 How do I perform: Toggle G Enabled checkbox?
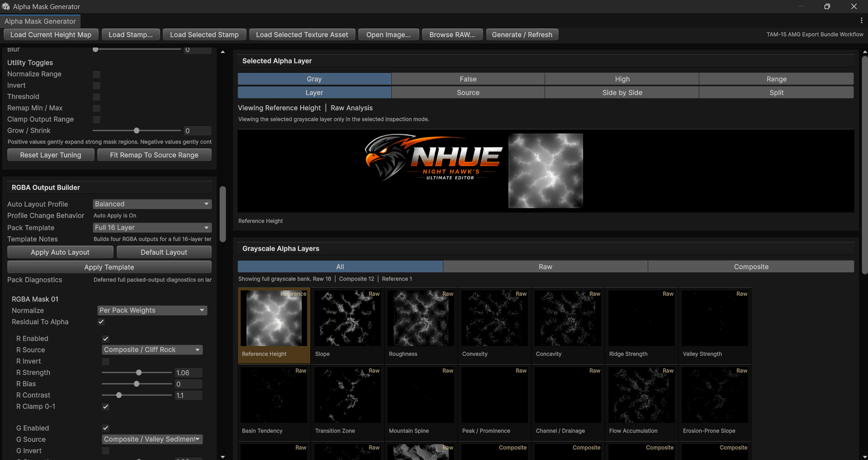(106, 428)
